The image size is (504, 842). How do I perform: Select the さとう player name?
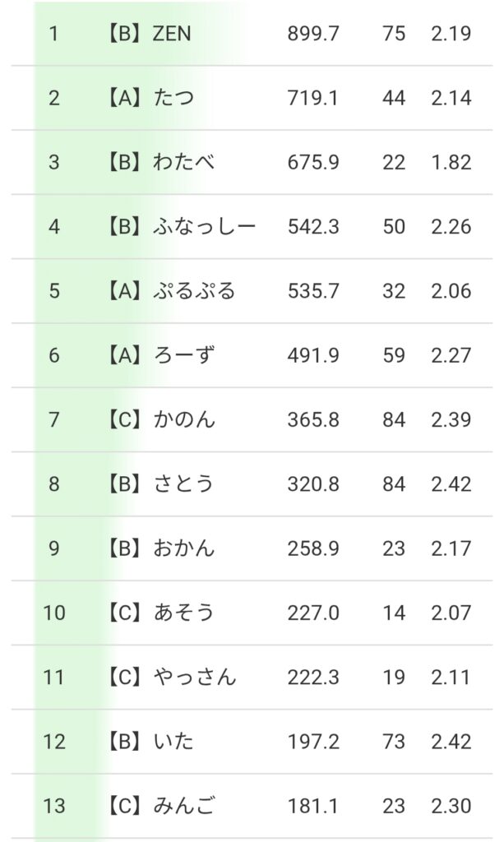[184, 483]
